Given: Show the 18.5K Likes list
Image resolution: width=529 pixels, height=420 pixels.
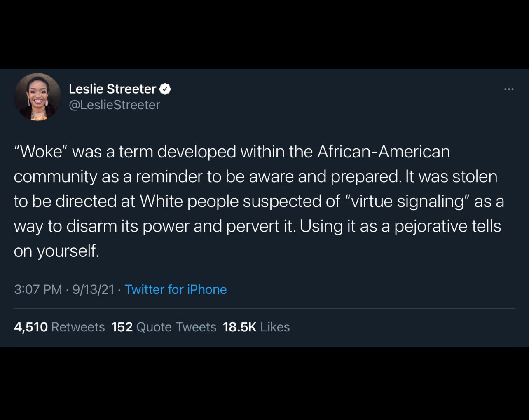Looking at the screenshot, I should (256, 327).
